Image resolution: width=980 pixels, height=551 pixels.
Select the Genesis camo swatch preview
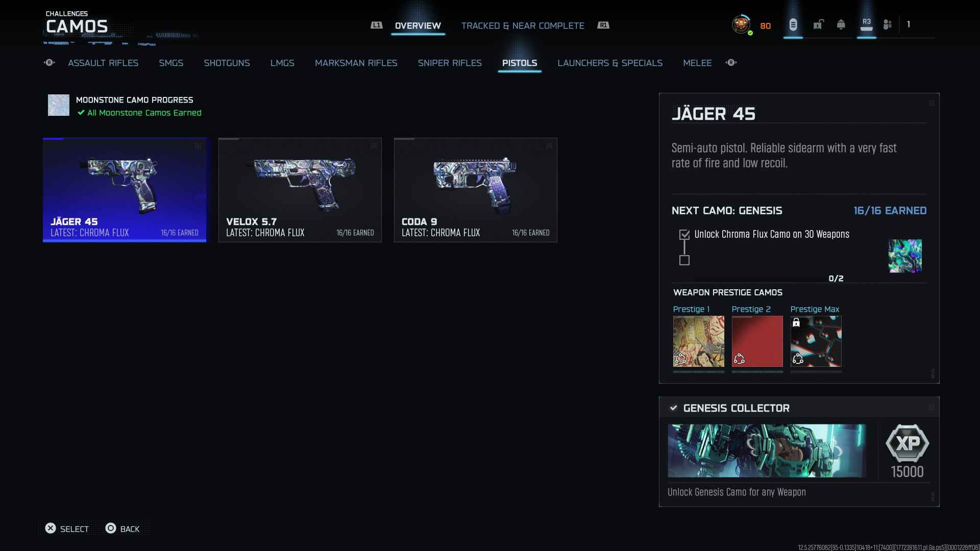point(904,256)
